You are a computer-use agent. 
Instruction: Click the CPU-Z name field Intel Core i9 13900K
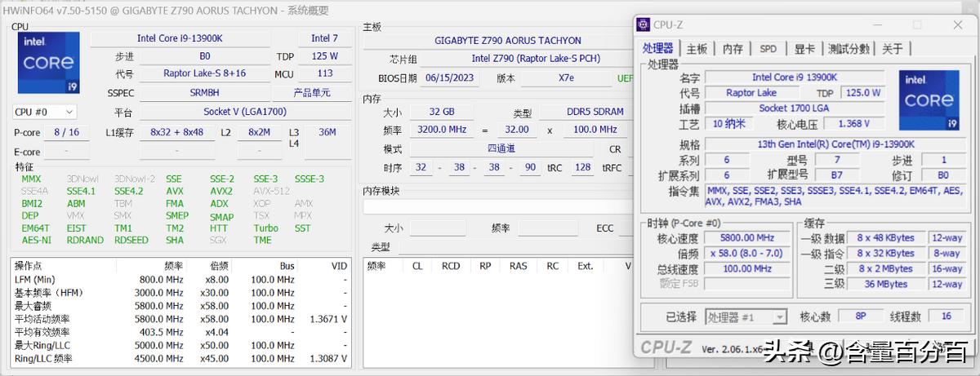click(x=795, y=77)
